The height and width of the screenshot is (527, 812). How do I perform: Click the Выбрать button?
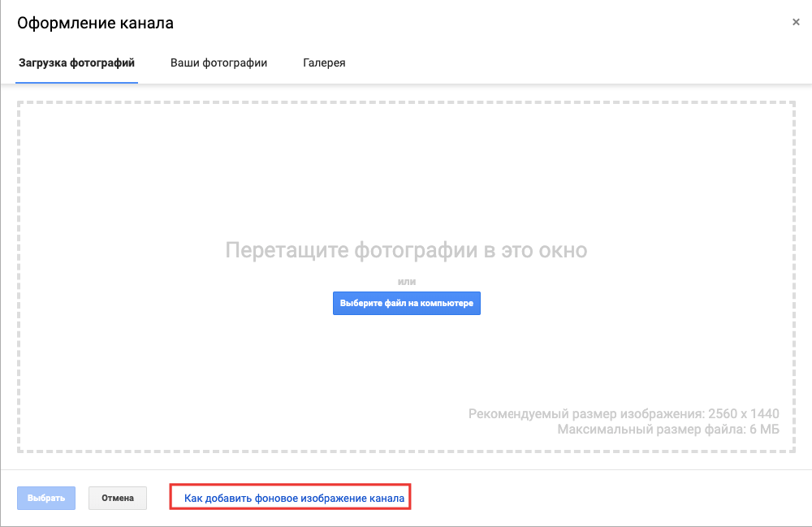(x=46, y=498)
